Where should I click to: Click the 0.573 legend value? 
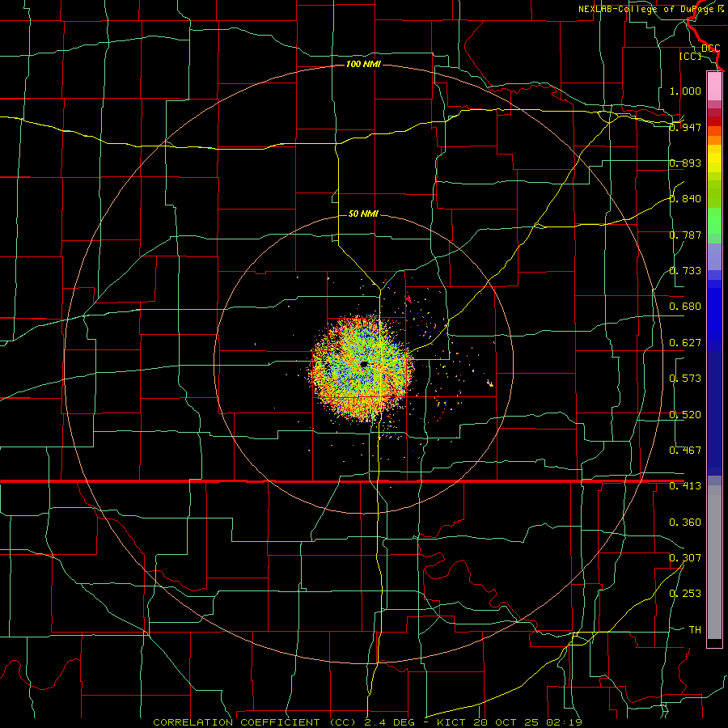(x=685, y=379)
